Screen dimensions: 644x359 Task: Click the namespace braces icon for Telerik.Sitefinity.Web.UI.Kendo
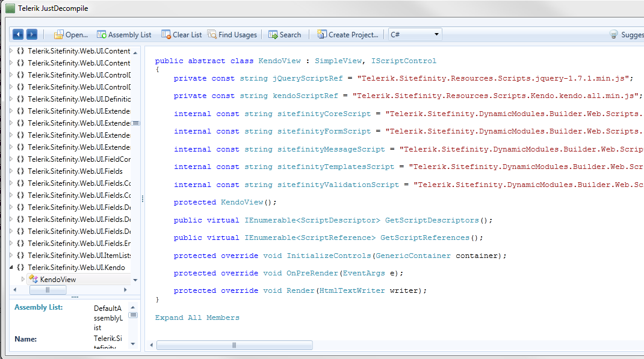click(x=20, y=268)
